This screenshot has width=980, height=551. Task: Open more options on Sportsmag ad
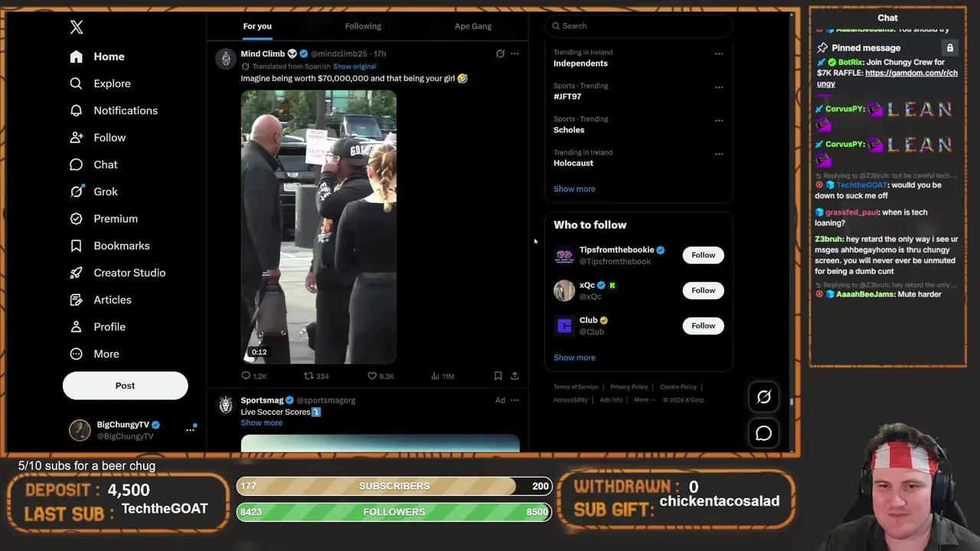click(x=514, y=400)
